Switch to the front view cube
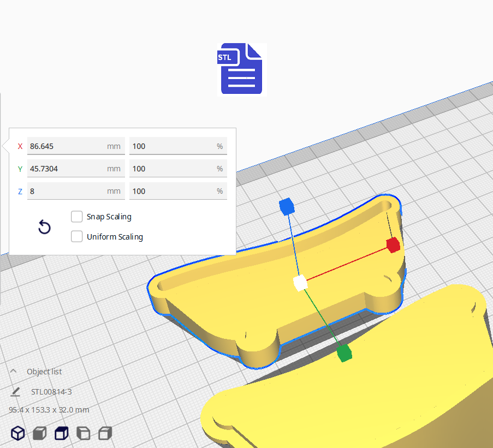493x448 pixels. pos(40,433)
